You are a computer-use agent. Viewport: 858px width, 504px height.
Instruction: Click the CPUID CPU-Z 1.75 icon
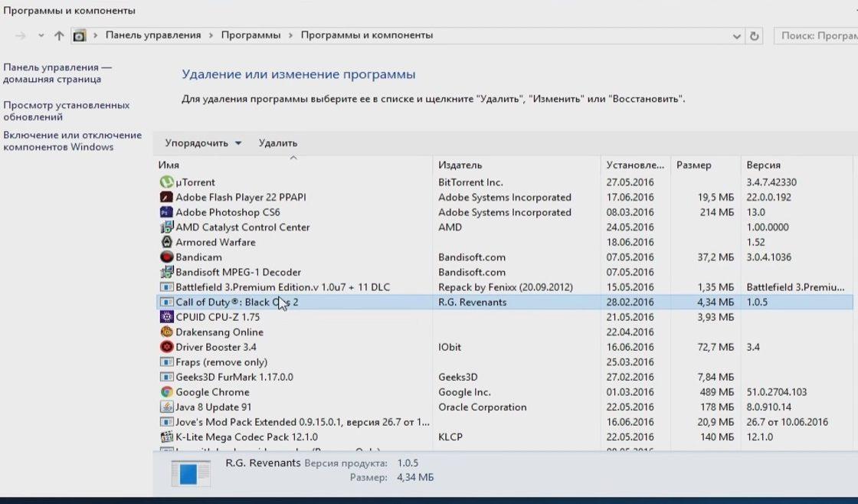coord(166,317)
